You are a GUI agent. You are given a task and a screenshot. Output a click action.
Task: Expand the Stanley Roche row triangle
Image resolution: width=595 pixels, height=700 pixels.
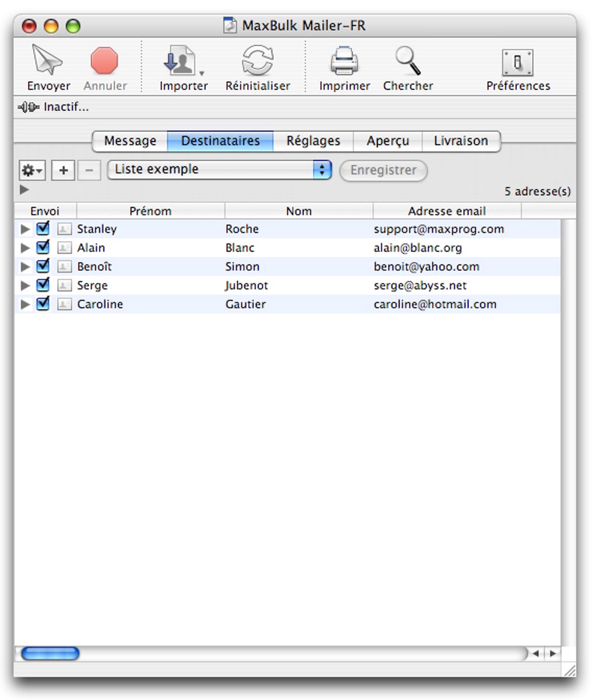pyautogui.click(x=26, y=229)
